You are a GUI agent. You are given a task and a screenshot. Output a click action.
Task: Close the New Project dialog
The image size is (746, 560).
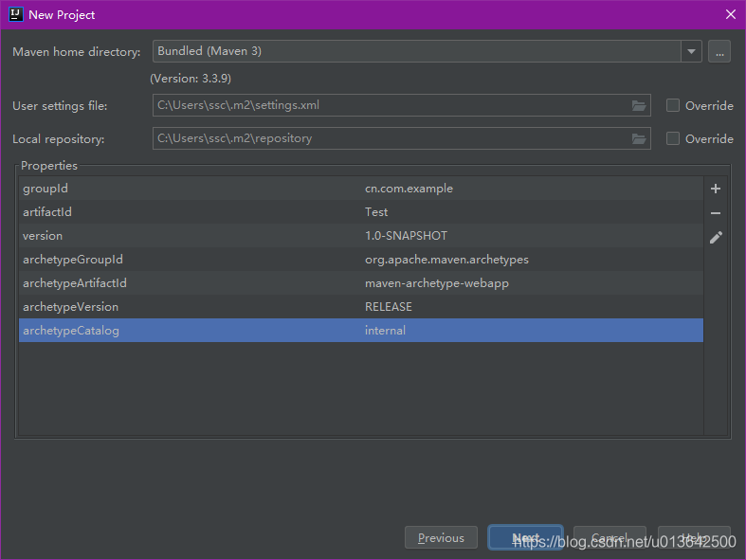point(731,14)
